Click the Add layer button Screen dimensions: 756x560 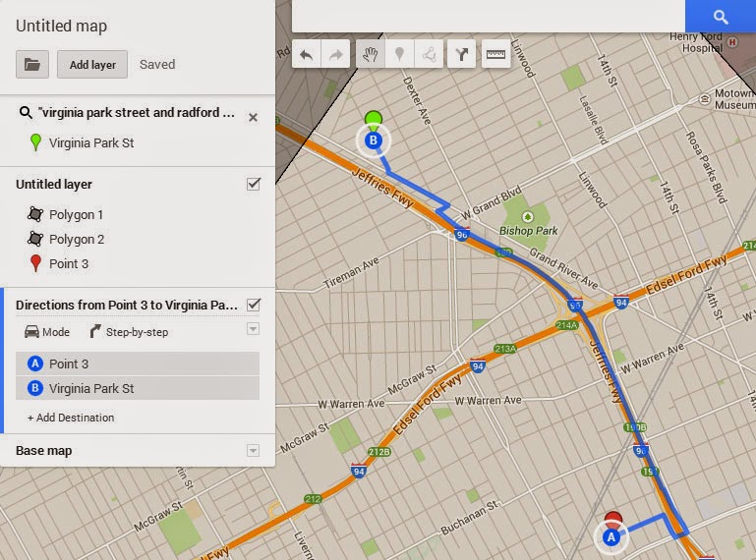pyautogui.click(x=92, y=64)
